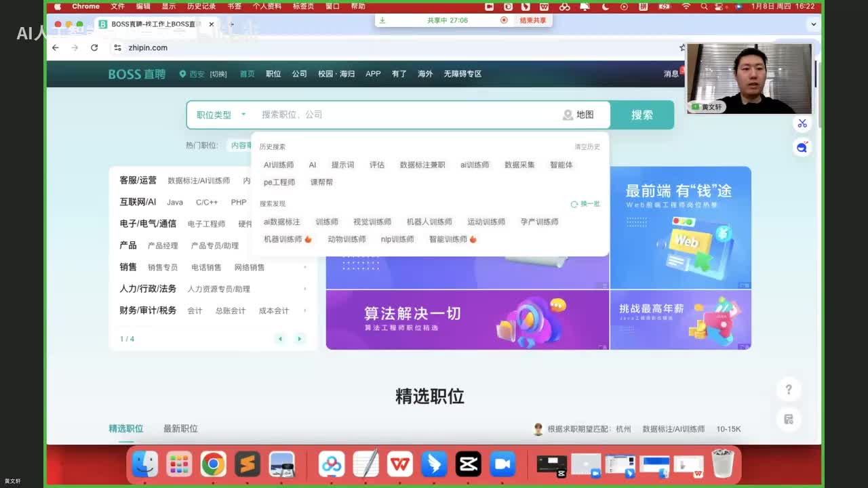This screenshot has width=868, height=488.
Task: Click the stop share record circle icon
Action: pyautogui.click(x=504, y=20)
